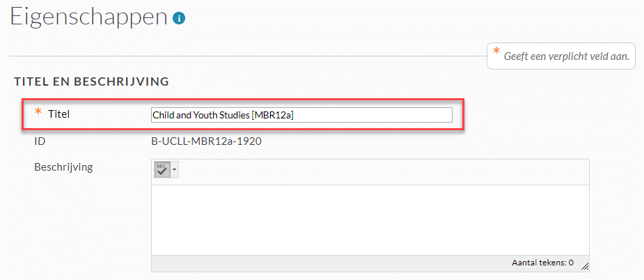Click the editor resize handle corner
The height and width of the screenshot is (280, 644).
click(x=585, y=267)
